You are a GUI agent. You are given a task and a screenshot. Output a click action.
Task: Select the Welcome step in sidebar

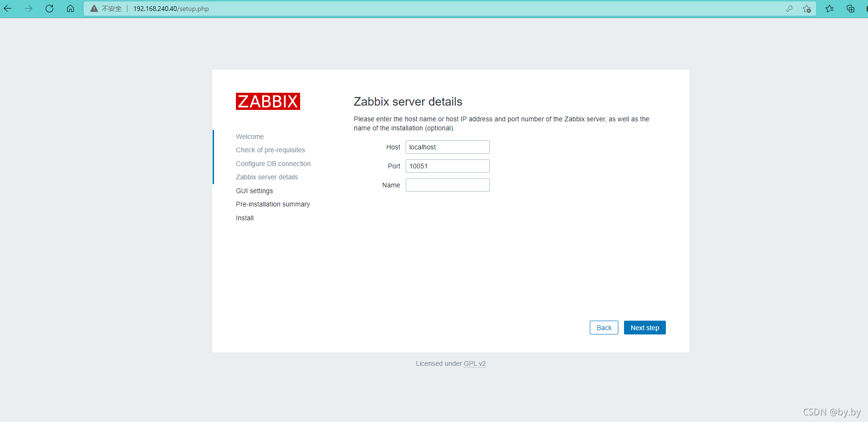[250, 137]
